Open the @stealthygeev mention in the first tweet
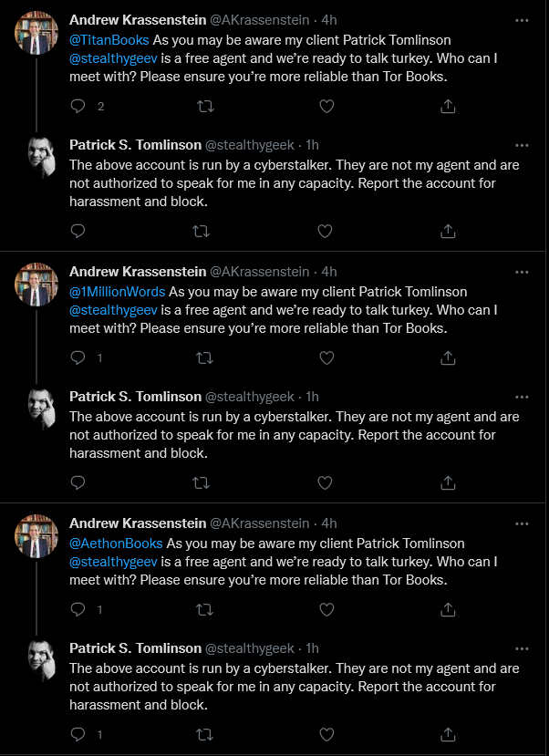Viewport: 549px width, 756px height. point(113,58)
